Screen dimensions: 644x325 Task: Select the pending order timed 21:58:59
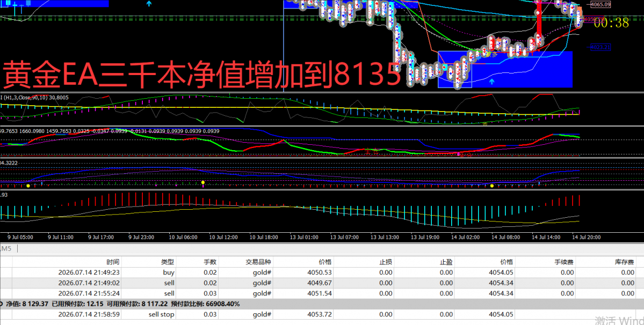(x=322, y=314)
